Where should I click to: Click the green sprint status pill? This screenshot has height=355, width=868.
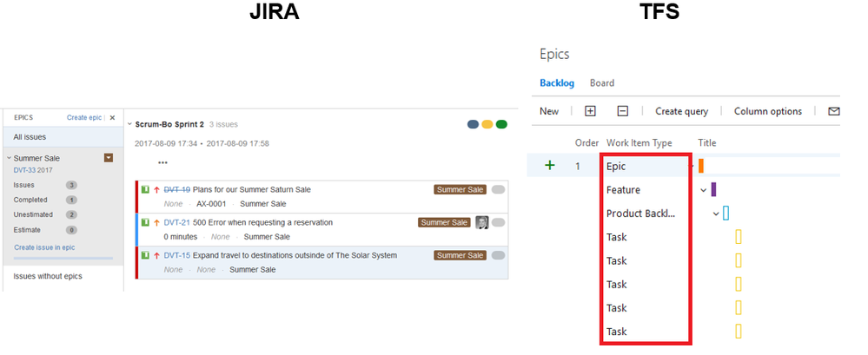[x=501, y=124]
